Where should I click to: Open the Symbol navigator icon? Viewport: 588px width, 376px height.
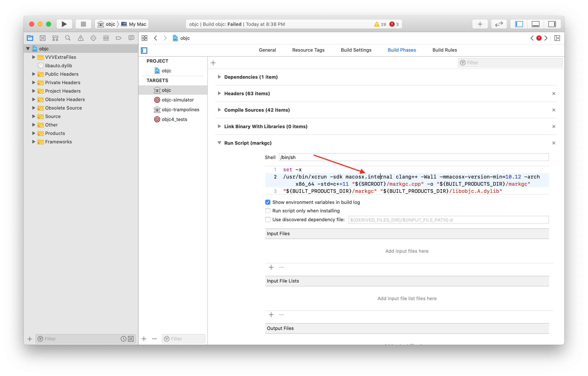[55, 38]
